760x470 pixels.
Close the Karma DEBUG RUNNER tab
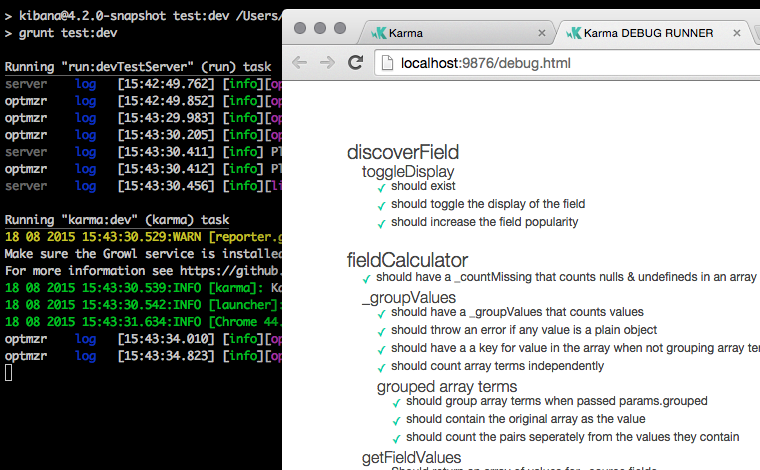[737, 33]
